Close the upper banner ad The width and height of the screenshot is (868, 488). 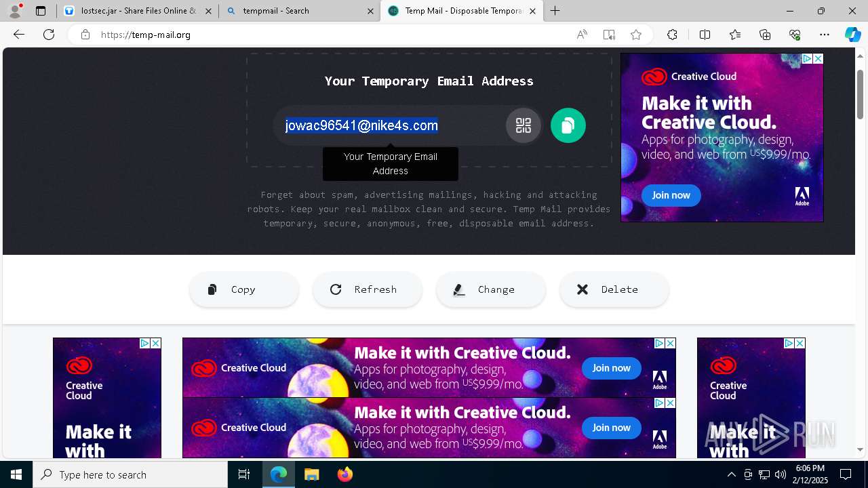tap(670, 344)
